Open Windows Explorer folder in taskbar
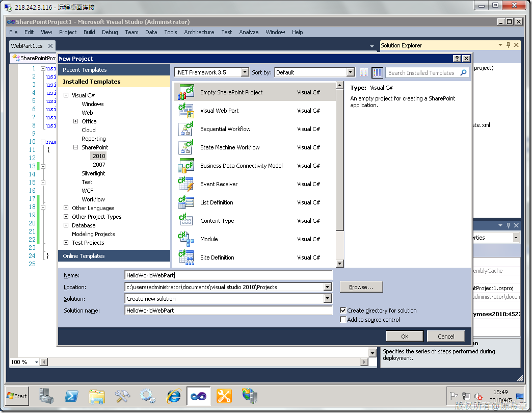 point(97,396)
